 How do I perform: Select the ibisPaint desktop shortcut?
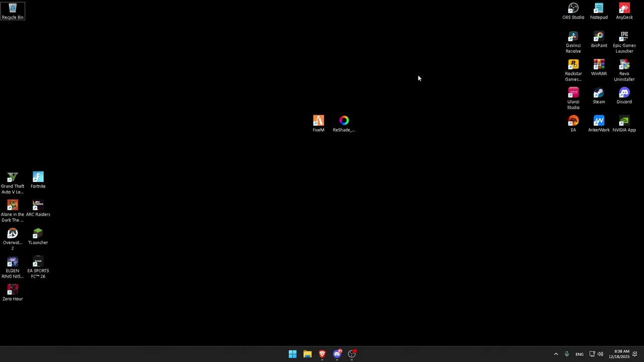tap(599, 40)
